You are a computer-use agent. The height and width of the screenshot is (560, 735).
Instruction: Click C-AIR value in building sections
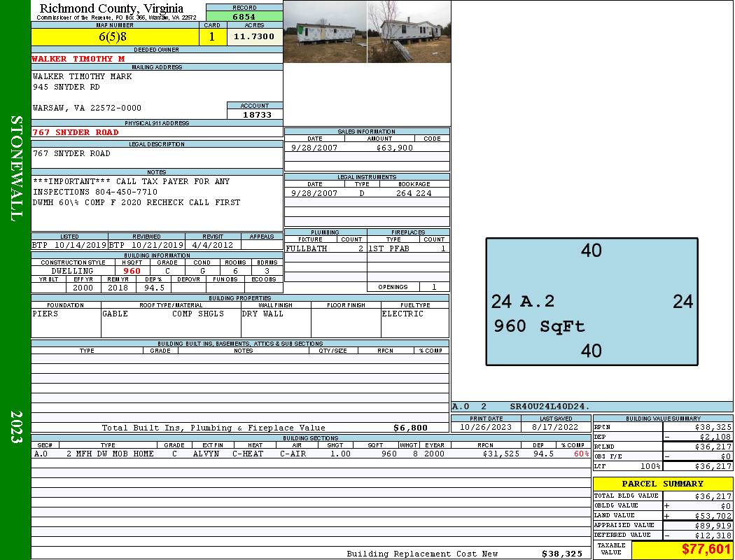[x=293, y=454]
